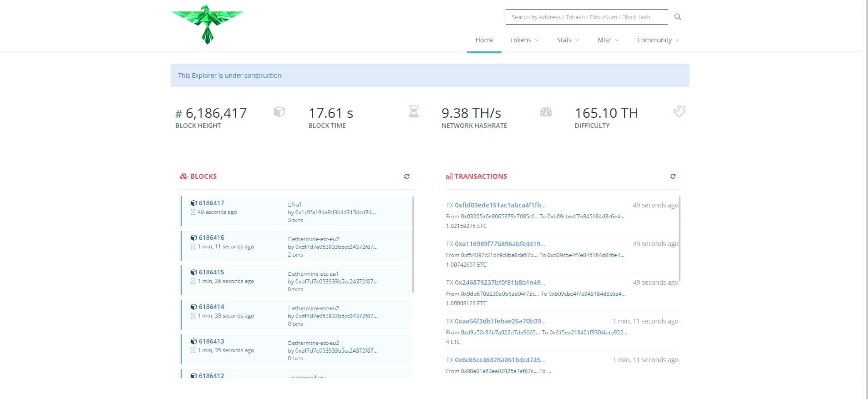The height and width of the screenshot is (399, 868).
Task: Click the search magnifier icon
Action: tap(677, 17)
